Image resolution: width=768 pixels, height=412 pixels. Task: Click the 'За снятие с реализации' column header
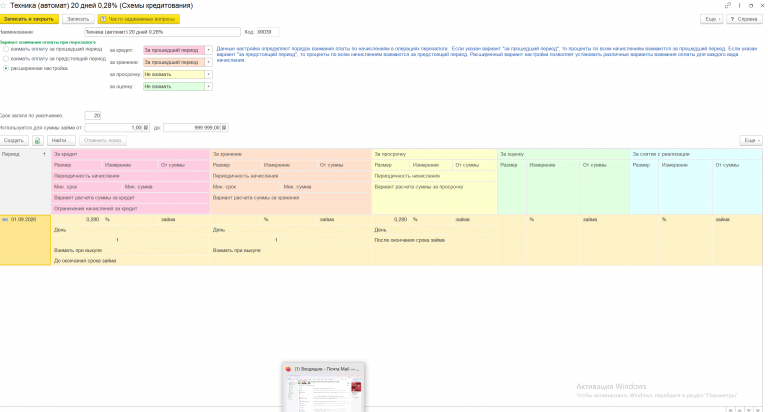pyautogui.click(x=696, y=154)
